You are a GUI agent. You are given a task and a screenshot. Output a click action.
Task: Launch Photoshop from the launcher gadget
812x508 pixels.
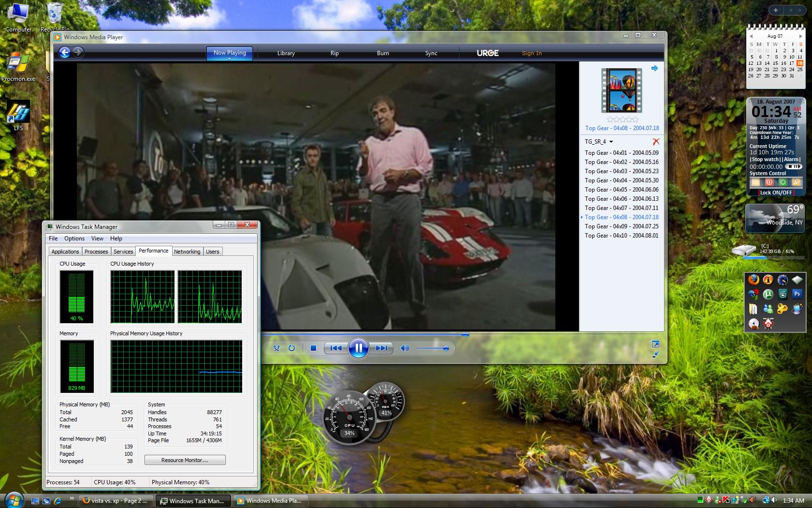pyautogui.click(x=797, y=294)
